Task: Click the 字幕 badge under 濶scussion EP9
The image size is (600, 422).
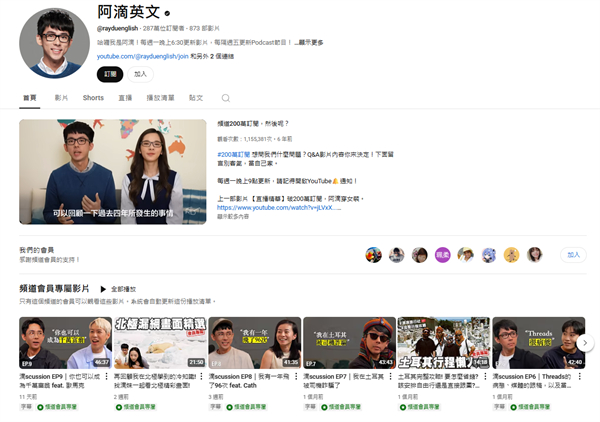Action: (x=26, y=407)
